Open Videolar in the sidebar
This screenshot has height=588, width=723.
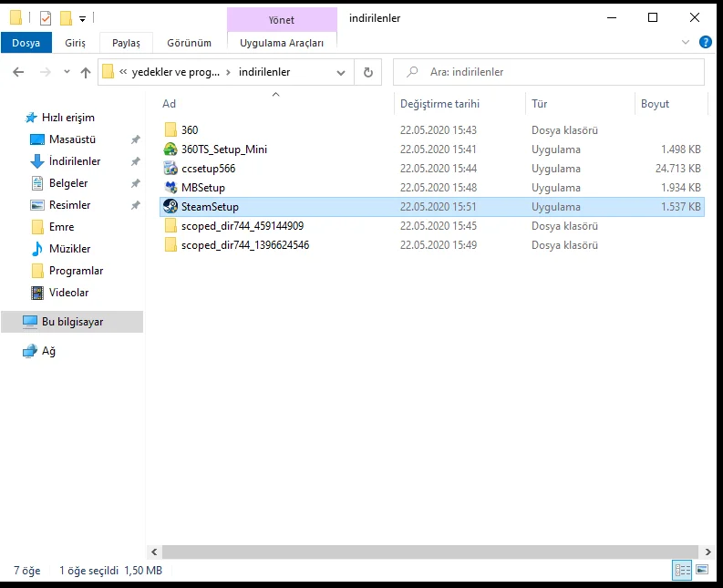[68, 293]
